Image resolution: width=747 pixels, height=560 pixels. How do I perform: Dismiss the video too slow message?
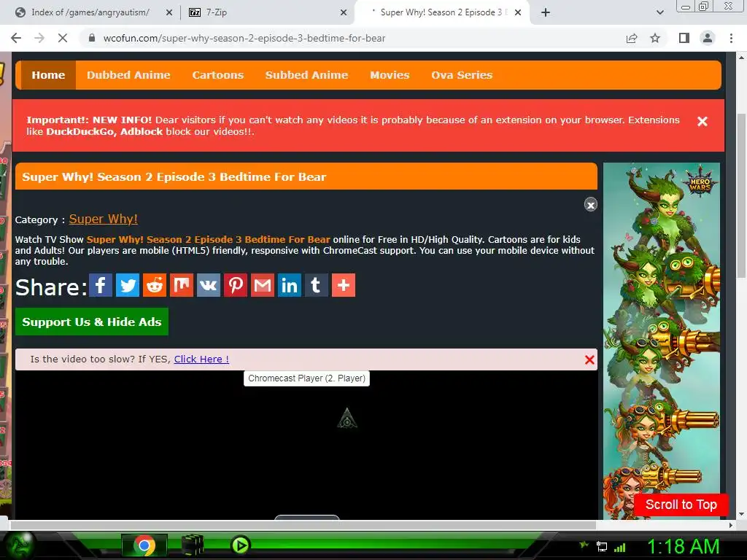pyautogui.click(x=589, y=360)
